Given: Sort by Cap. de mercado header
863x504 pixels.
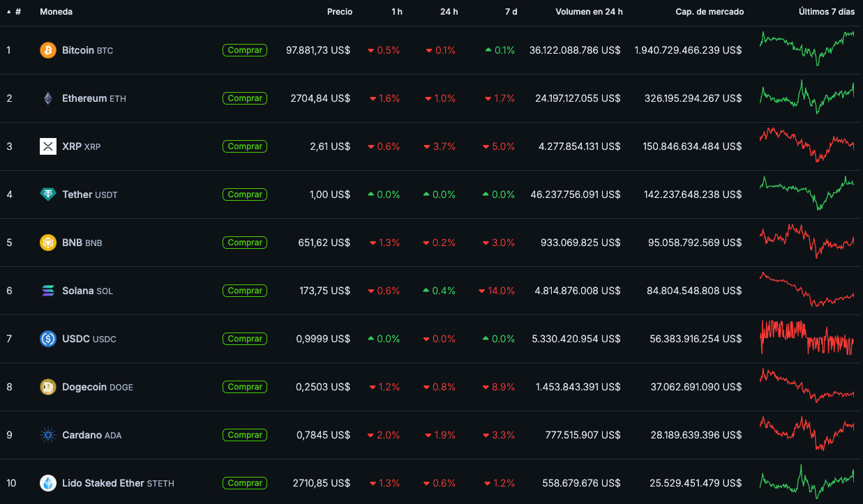Looking at the screenshot, I should pyautogui.click(x=710, y=12).
